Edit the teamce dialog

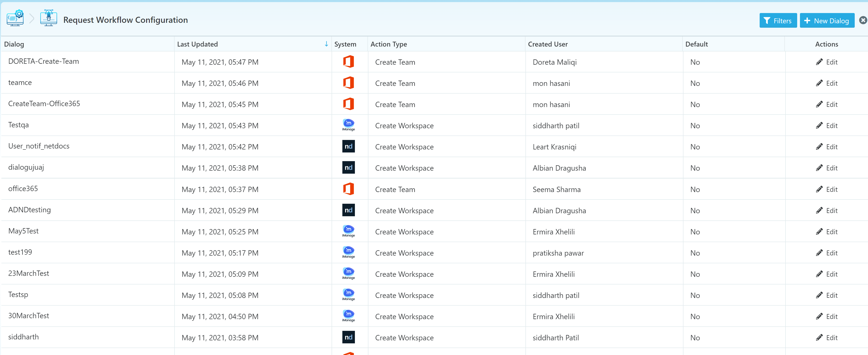[x=827, y=83]
